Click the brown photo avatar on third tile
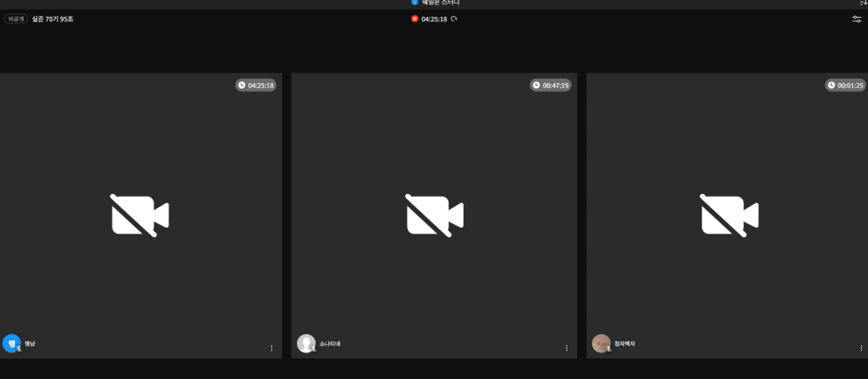The width and height of the screenshot is (868, 379). [601, 344]
